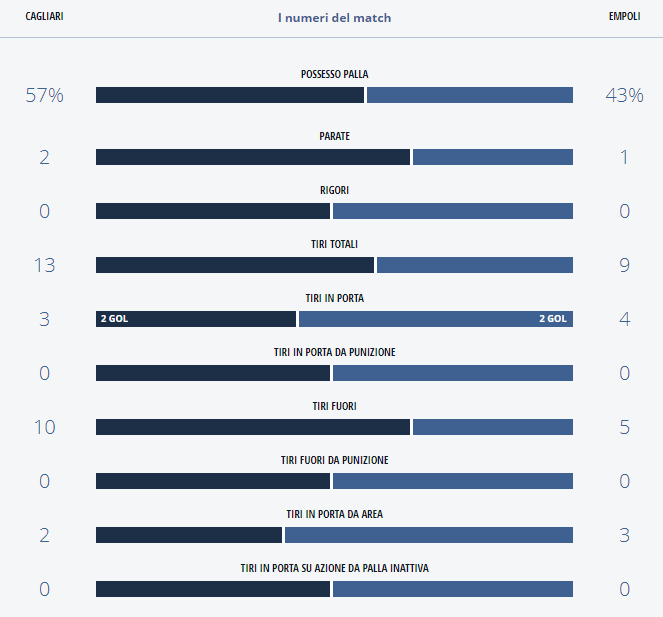Click the TIRI IN PORTA SU AZIONE DA PALLA INATTIVA label
The image size is (663, 617).
tap(334, 568)
